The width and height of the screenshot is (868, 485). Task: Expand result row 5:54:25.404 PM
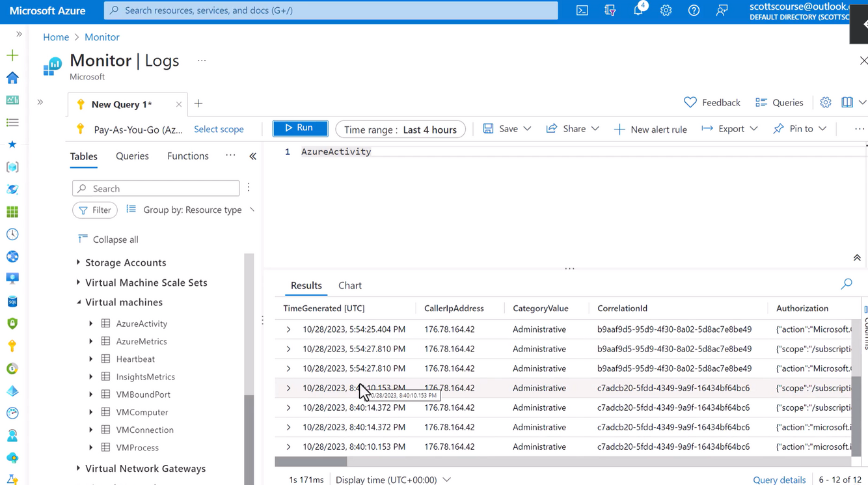click(x=288, y=329)
